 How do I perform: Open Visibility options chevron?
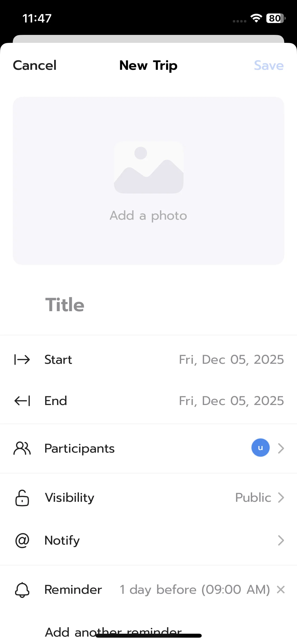tap(281, 498)
